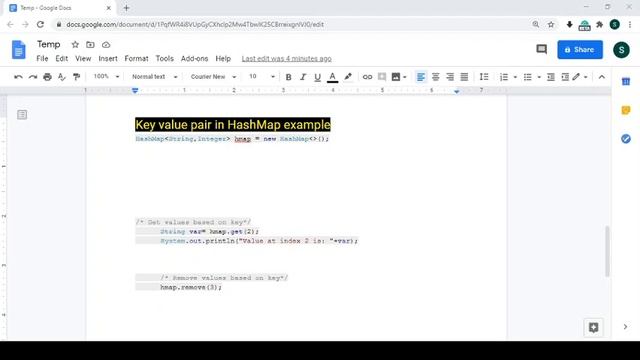Expand the insert image dropdown arrow
The image size is (640, 360).
click(404, 77)
